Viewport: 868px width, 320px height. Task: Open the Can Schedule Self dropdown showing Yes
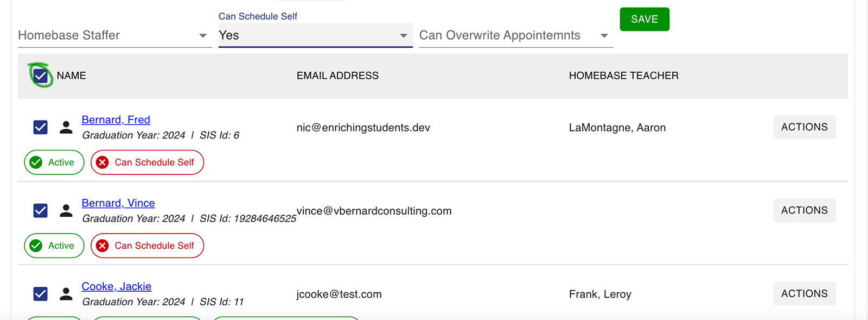[x=315, y=35]
